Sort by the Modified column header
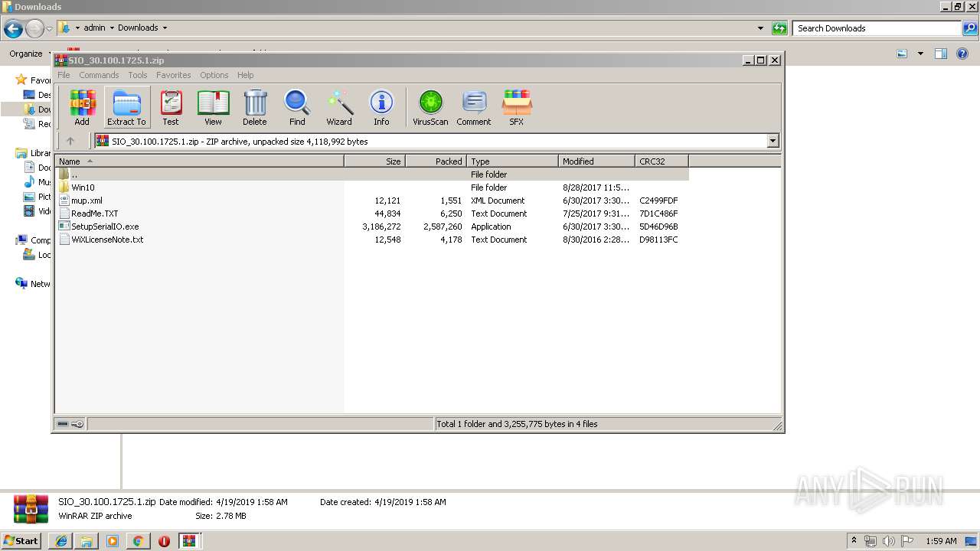Viewport: 980px width, 551px height. 596,161
